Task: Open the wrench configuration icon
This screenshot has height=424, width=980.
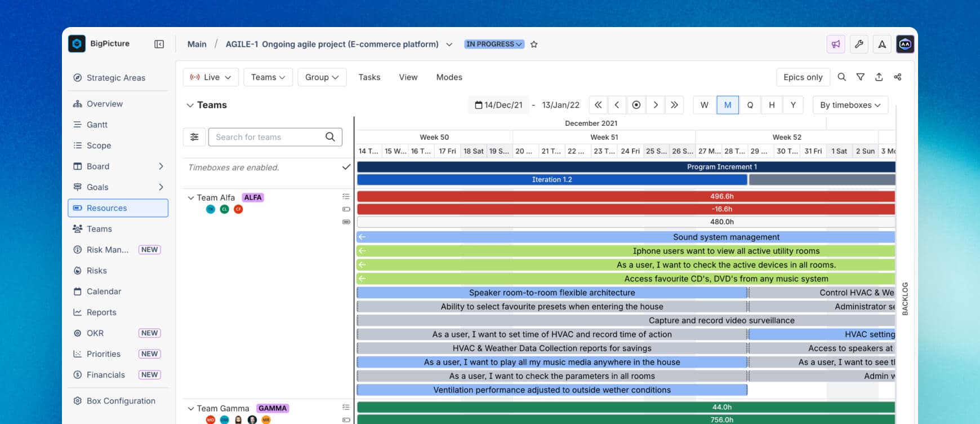Action: tap(859, 44)
